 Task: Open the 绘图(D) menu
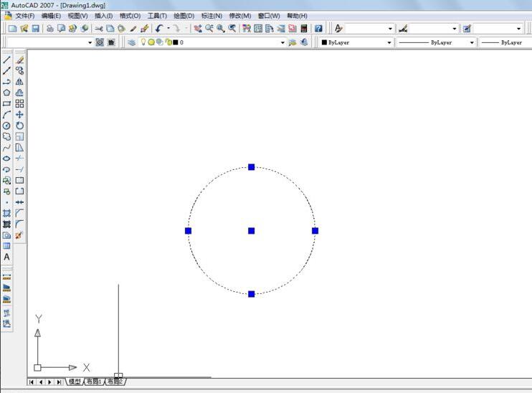(184, 16)
